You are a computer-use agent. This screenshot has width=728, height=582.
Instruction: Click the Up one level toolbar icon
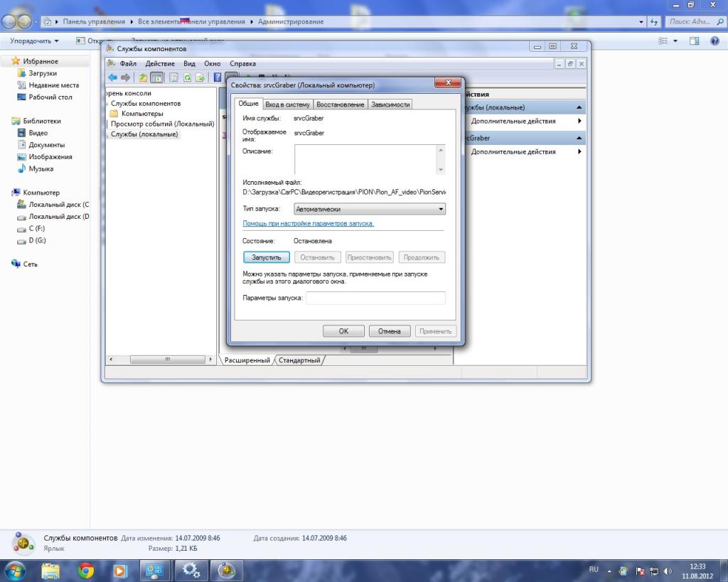tap(143, 77)
